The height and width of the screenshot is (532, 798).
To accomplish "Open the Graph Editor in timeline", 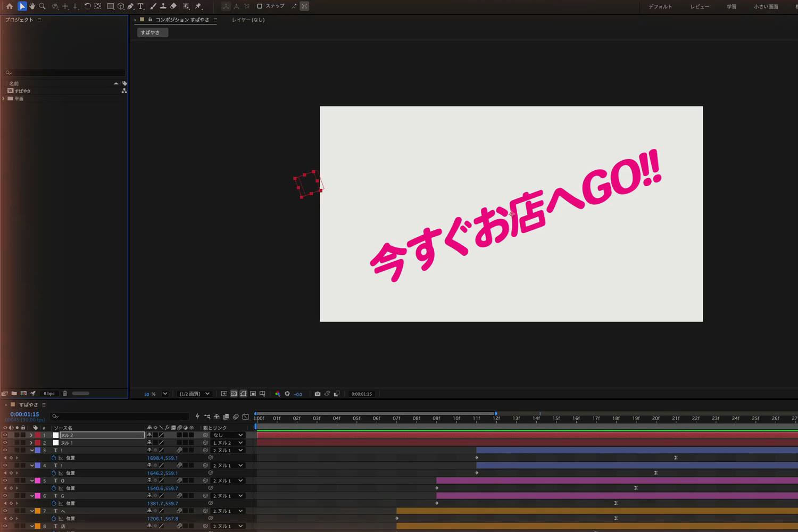I will 245,417.
